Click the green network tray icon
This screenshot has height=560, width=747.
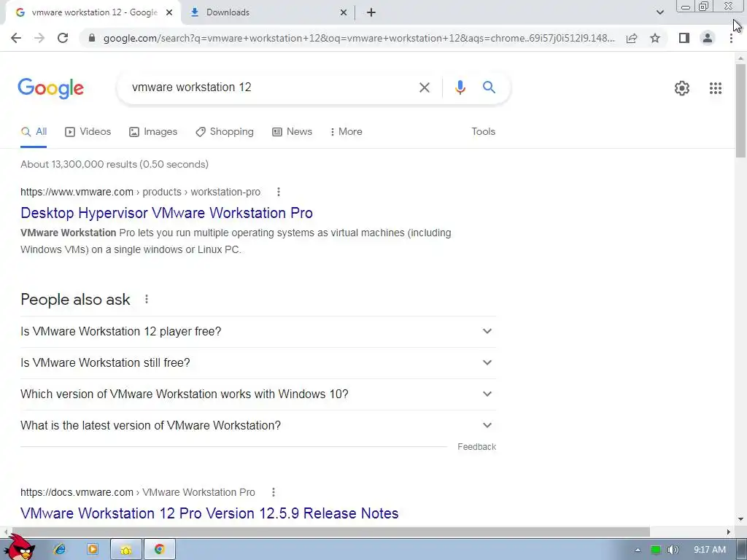pos(656,550)
